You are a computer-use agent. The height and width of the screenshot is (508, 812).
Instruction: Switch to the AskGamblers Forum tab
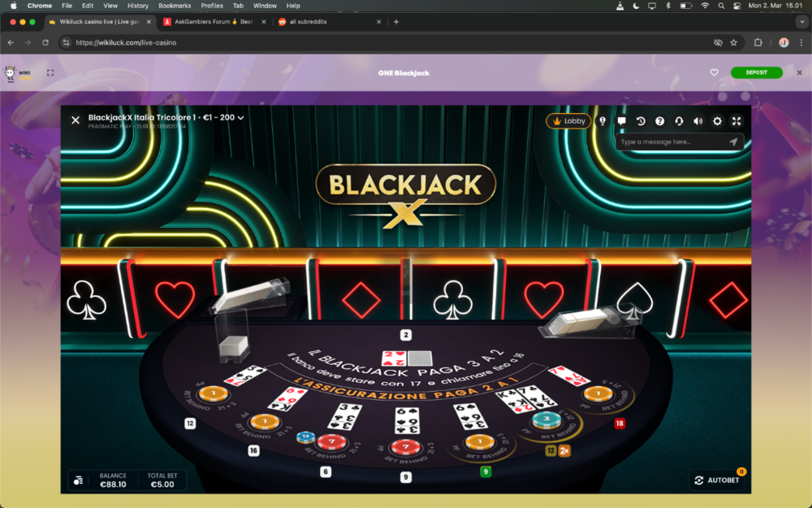pos(214,22)
